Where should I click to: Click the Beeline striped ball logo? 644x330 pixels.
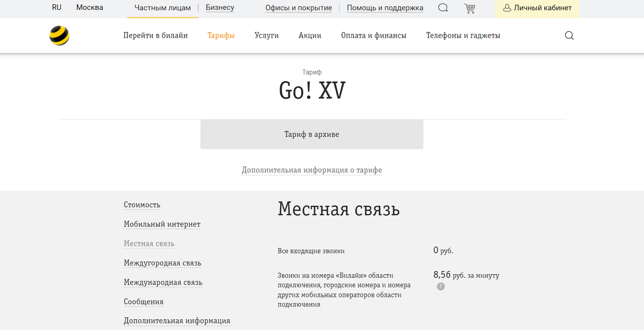(59, 36)
